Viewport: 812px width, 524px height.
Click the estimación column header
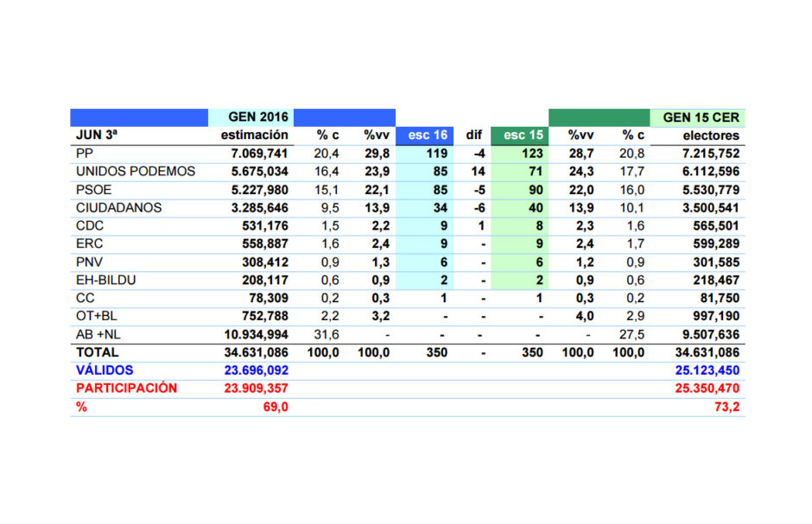254,135
